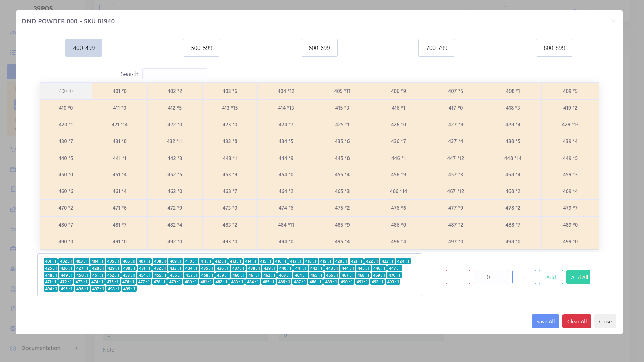
Task: Collapse the sidebar chevron near Documentation
Action: [x=76, y=348]
